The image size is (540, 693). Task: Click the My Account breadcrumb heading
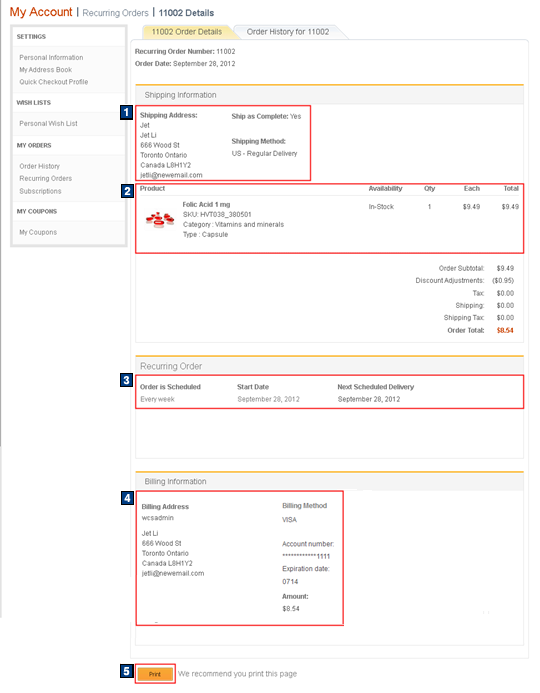(41, 12)
